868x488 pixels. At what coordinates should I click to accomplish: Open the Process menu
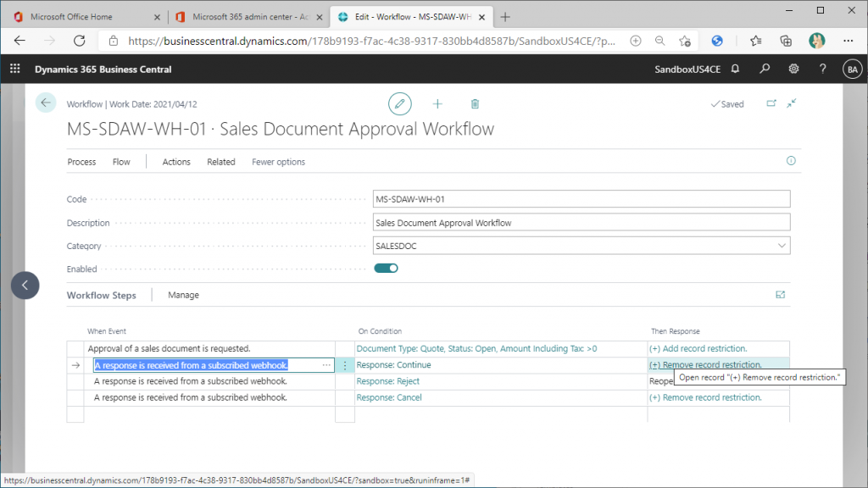[x=81, y=162]
